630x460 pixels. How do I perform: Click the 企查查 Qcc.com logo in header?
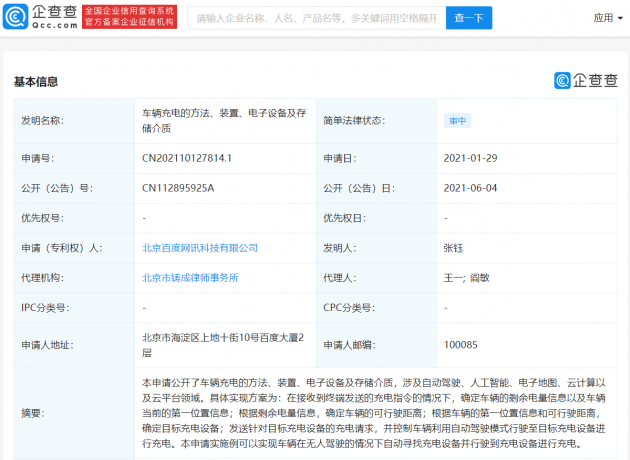point(40,17)
